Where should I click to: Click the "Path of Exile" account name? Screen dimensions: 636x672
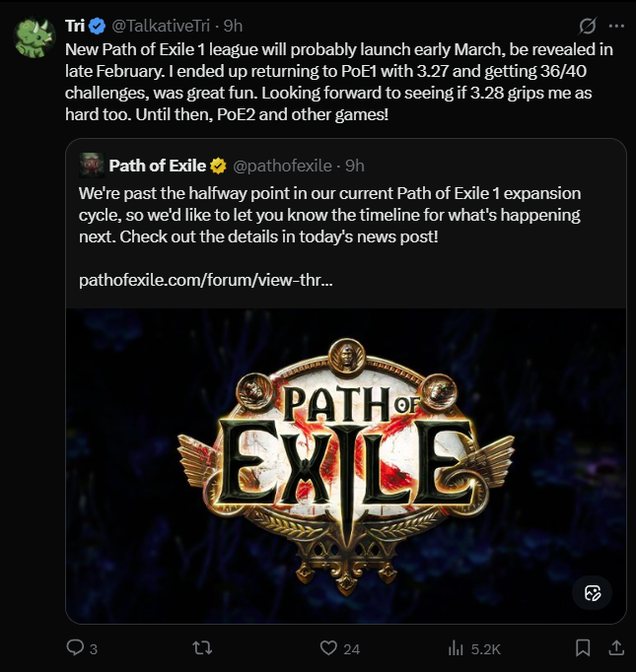tap(158, 165)
